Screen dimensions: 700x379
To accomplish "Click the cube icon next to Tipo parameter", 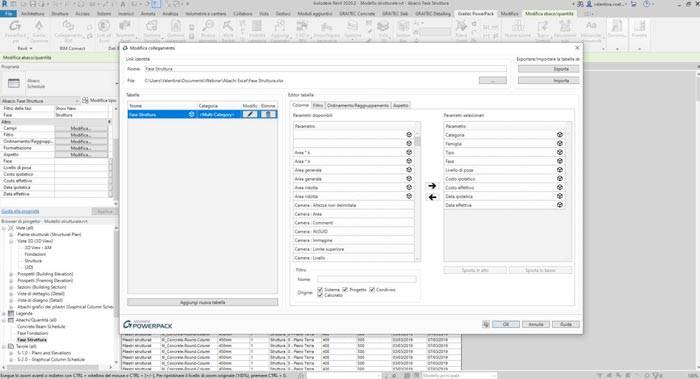I will coord(559,152).
